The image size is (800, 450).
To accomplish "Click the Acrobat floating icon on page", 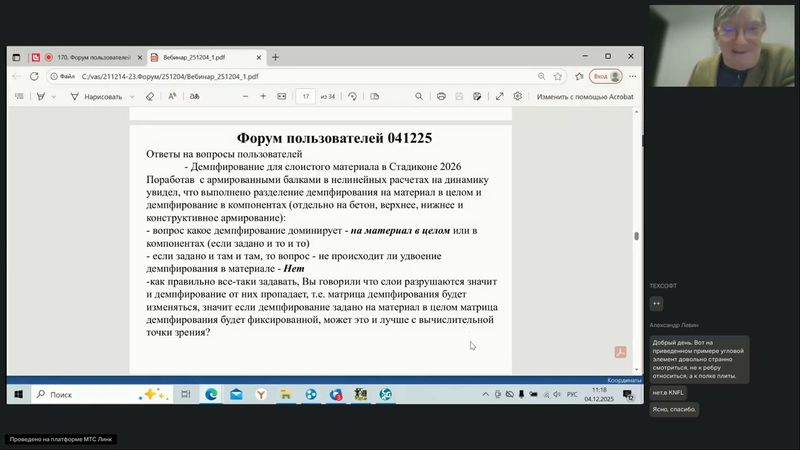I will [620, 352].
